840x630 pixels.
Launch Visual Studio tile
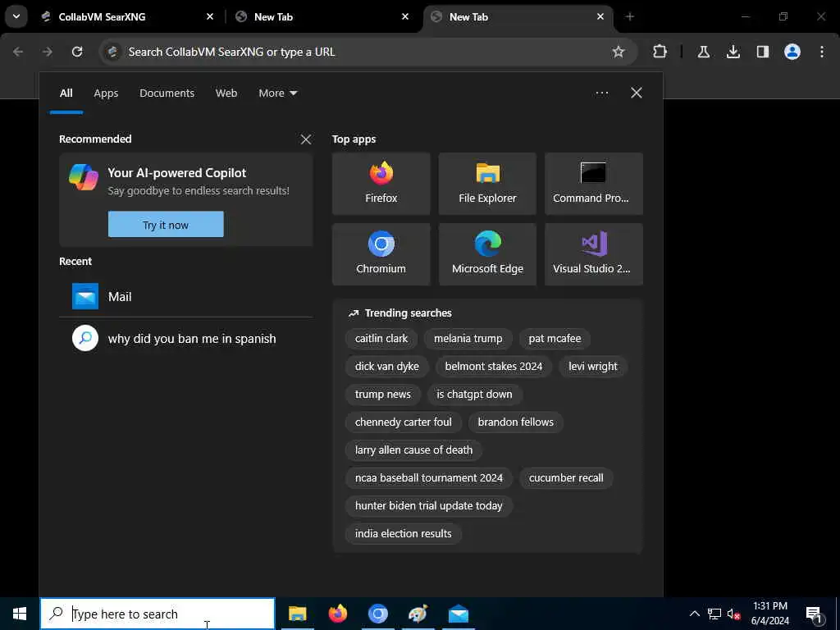(594, 254)
